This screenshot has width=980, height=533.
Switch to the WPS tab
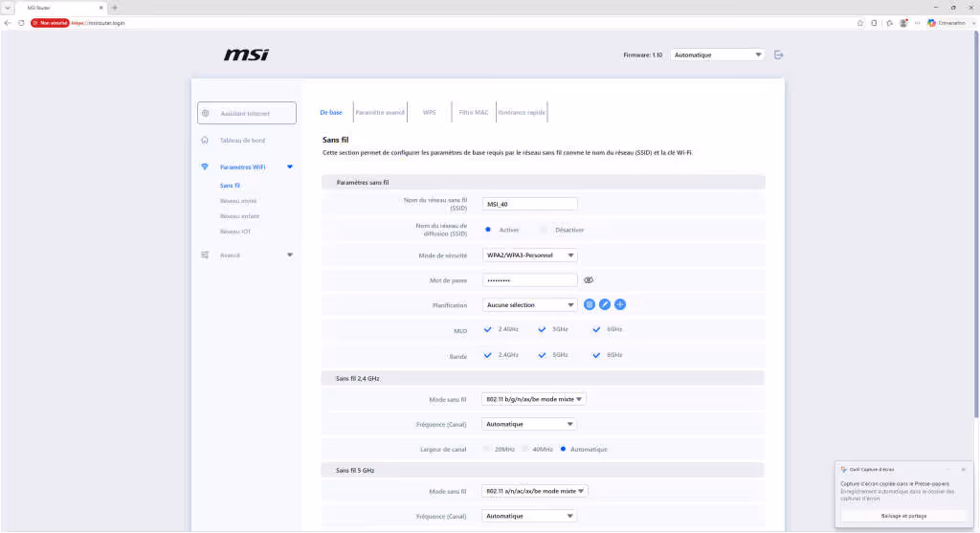430,113
